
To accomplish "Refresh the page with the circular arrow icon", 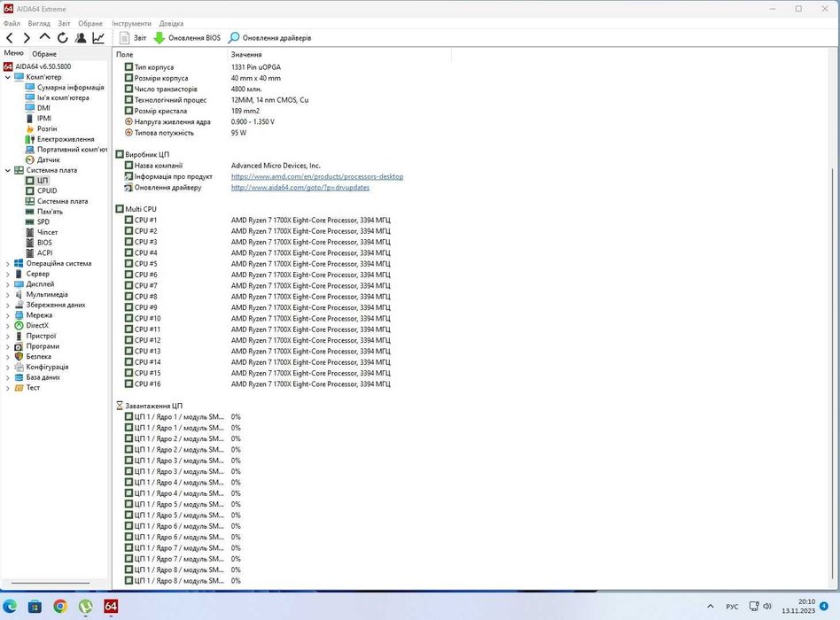I will click(62, 38).
